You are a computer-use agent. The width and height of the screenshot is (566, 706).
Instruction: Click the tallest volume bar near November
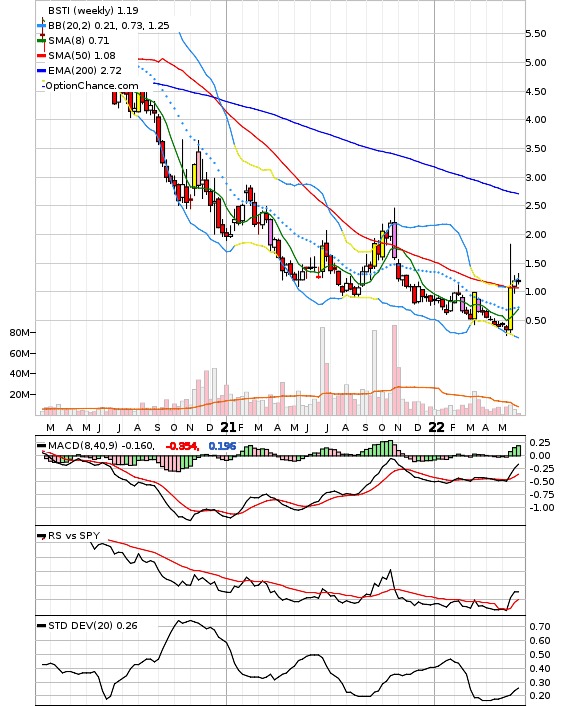click(x=394, y=370)
